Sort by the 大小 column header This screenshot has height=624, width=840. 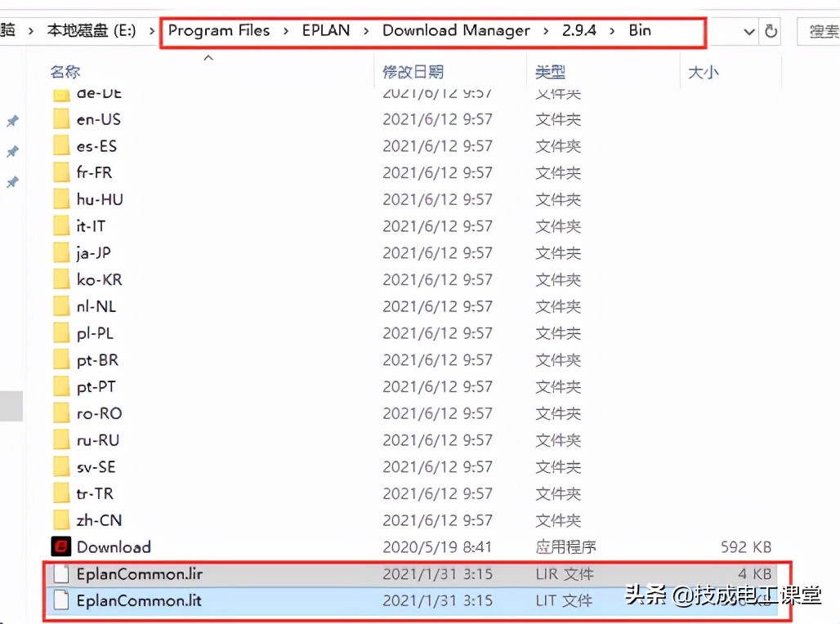pyautogui.click(x=703, y=72)
